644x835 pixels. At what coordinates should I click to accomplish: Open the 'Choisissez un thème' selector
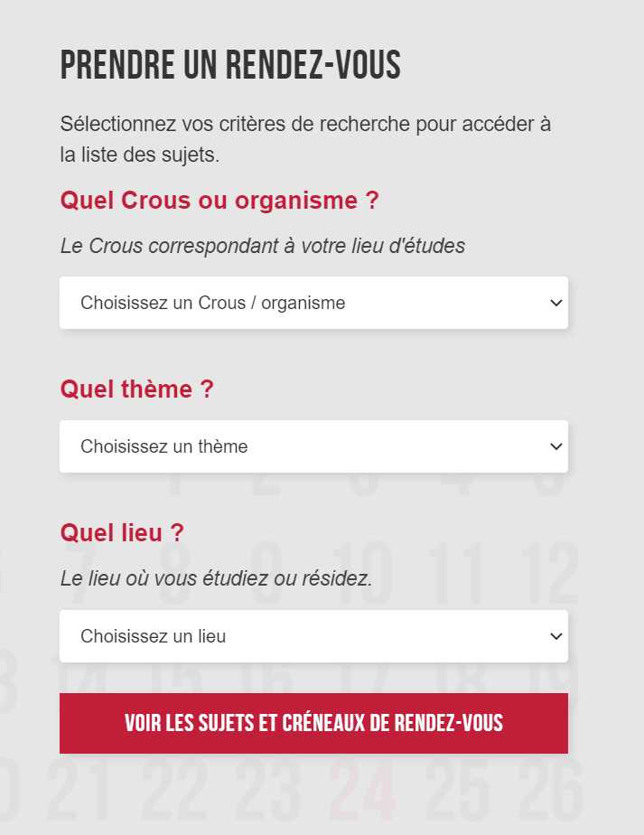[313, 446]
